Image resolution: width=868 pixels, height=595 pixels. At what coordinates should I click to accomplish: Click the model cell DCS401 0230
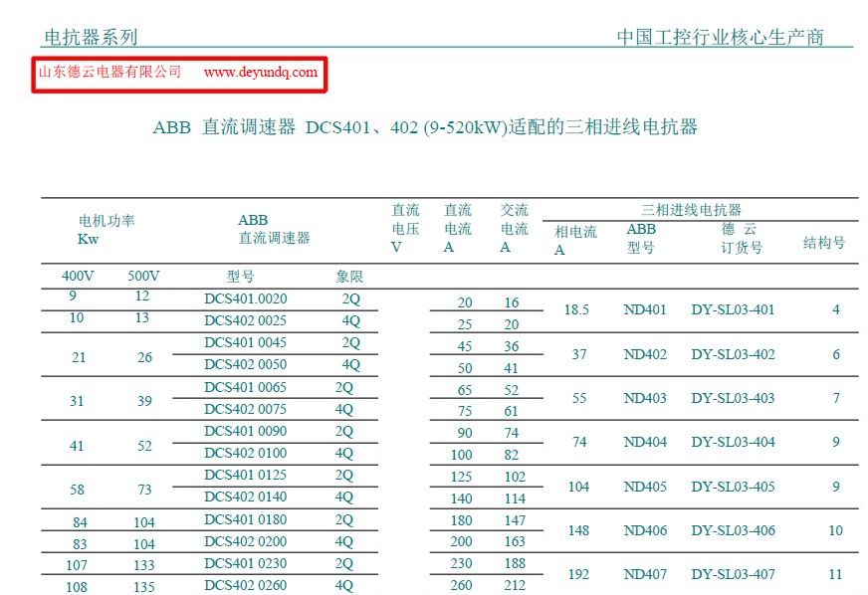coord(246,563)
